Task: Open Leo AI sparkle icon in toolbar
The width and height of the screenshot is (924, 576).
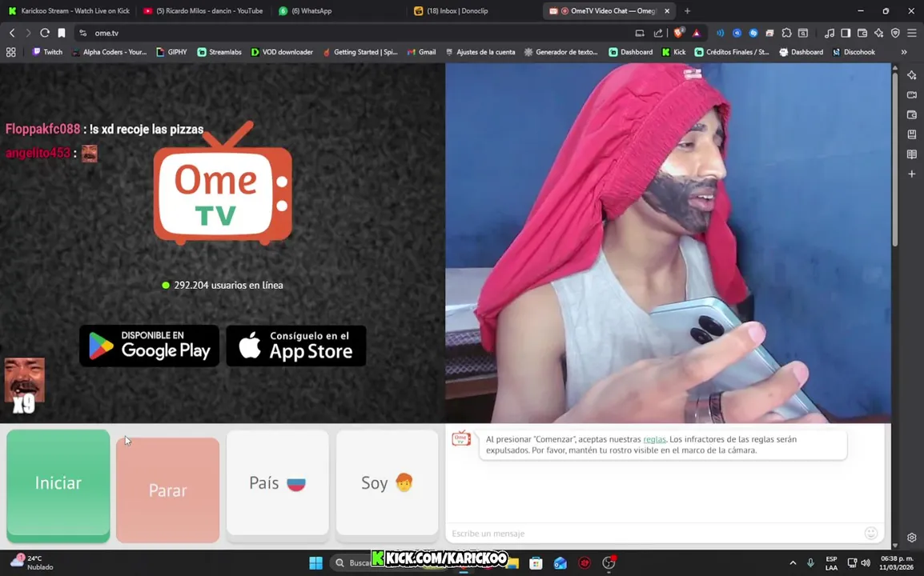Action: [878, 33]
